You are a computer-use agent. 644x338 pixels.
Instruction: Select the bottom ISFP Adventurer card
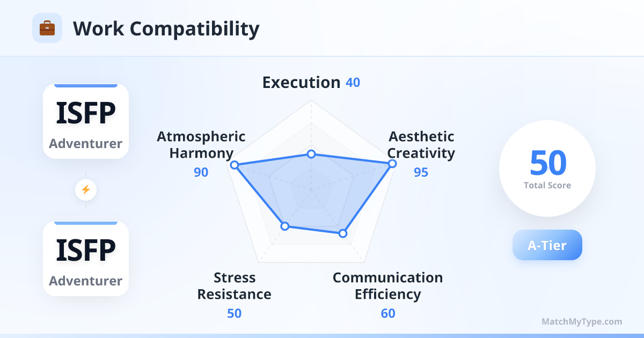click(x=86, y=259)
